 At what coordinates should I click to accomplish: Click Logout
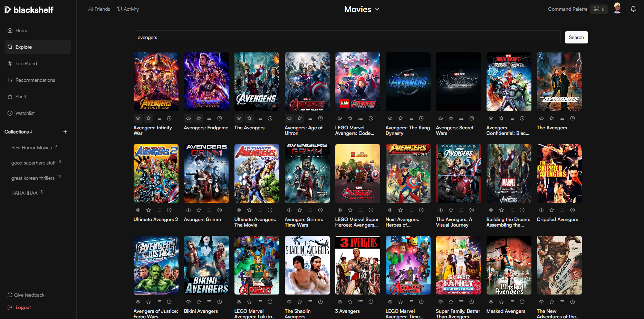click(19, 307)
